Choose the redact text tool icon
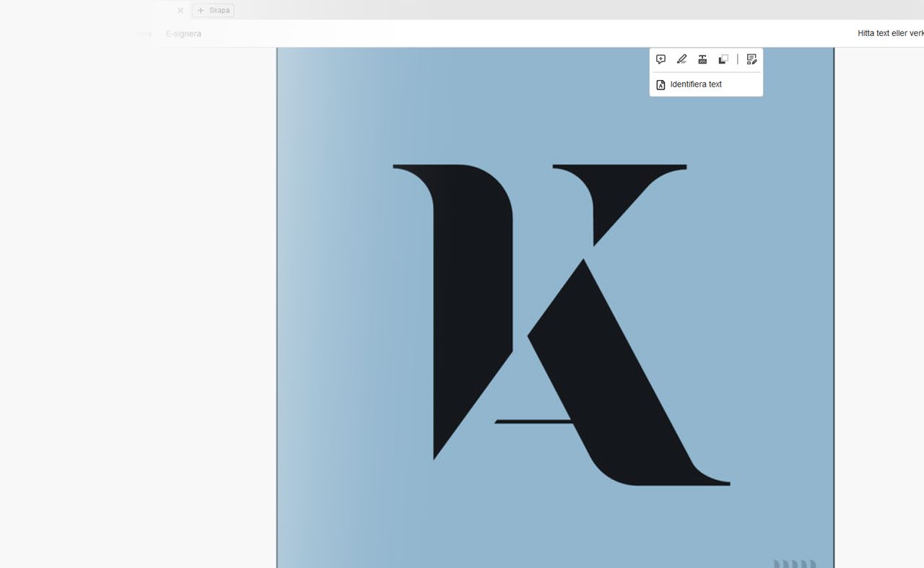 pos(702,59)
